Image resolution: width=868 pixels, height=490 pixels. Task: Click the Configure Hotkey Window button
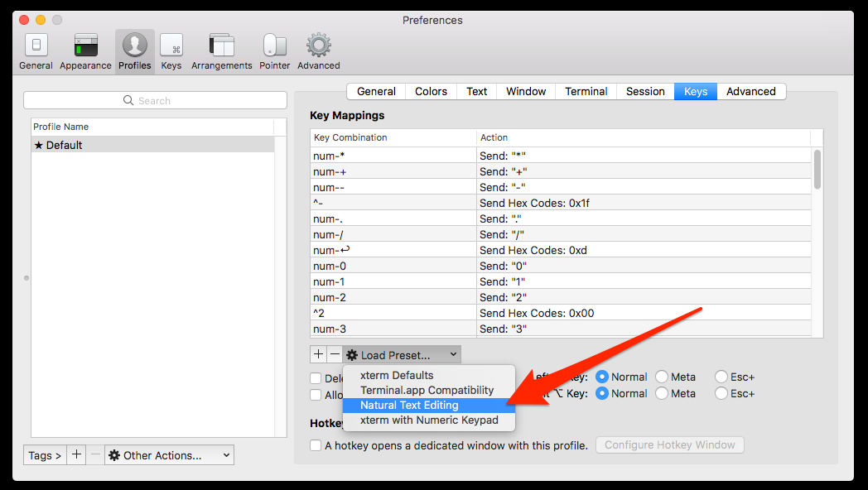pos(669,445)
